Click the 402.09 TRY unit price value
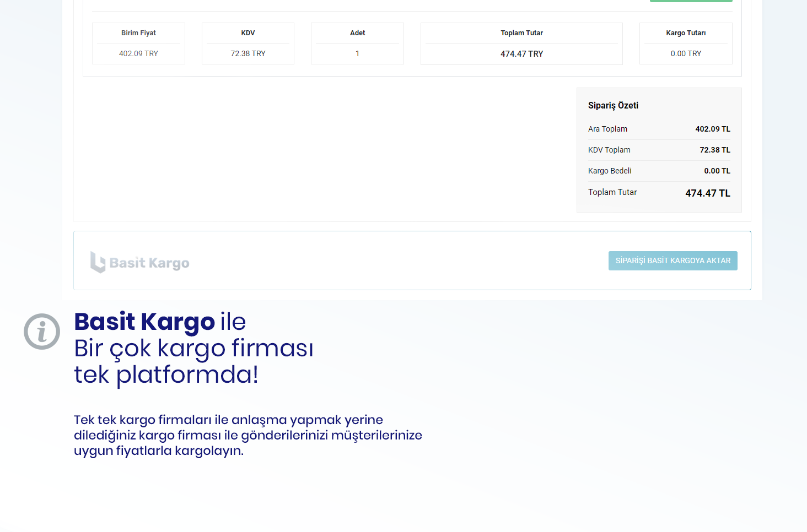This screenshot has width=807, height=532. tap(138, 53)
